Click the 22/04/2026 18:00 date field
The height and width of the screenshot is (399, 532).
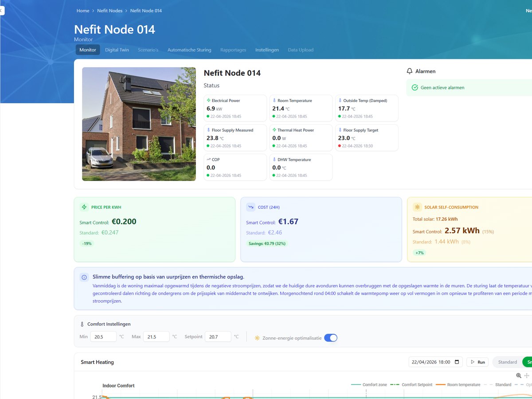(435, 362)
